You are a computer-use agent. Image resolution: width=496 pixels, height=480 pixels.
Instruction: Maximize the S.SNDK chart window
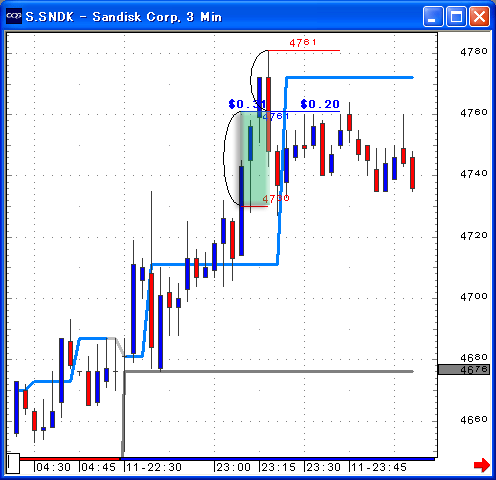(456, 16)
